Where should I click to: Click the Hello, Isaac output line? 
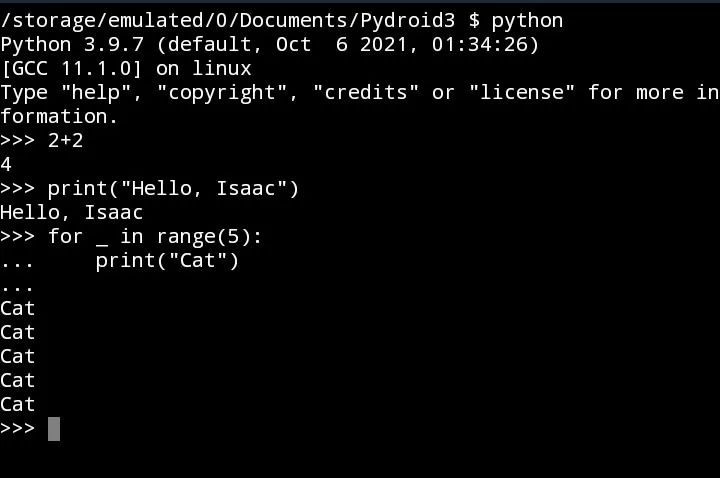pos(72,213)
